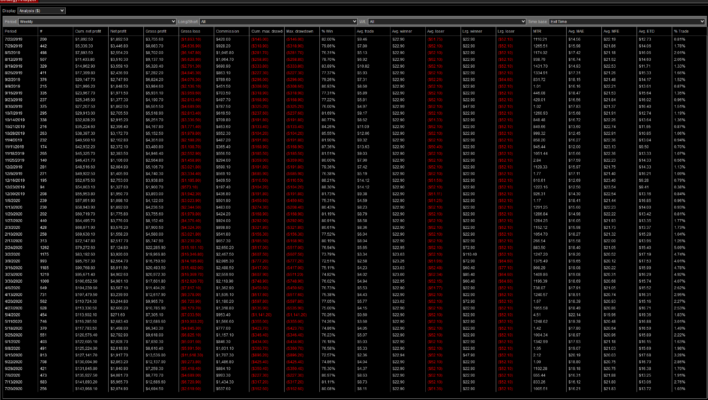Sort by the Period column header
The width and height of the screenshot is (708, 400).
coord(12,30)
